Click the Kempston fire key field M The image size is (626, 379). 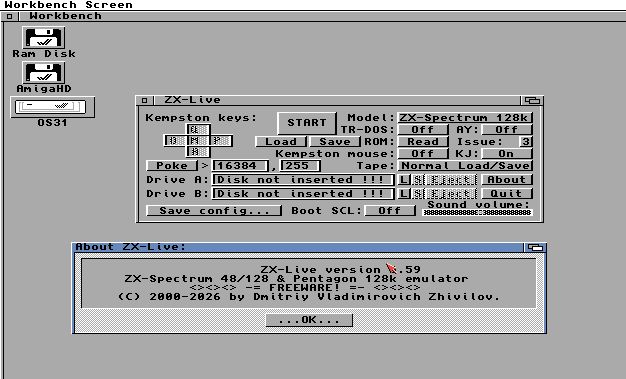tap(198, 141)
